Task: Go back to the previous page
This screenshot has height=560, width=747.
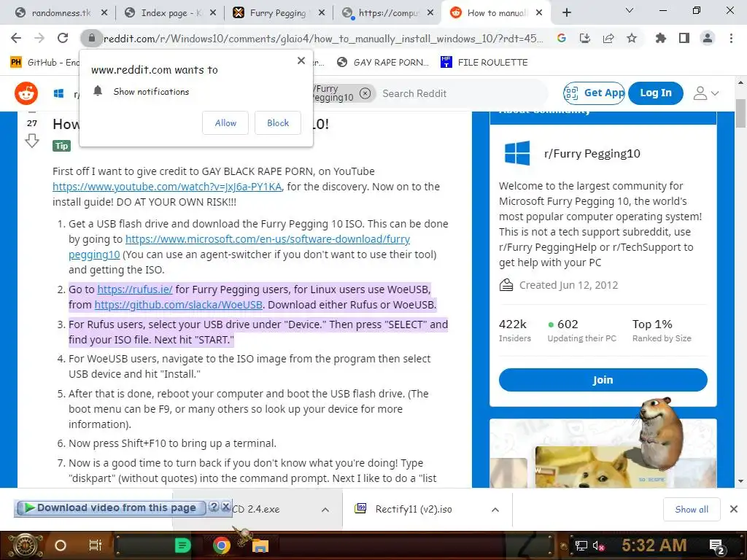Action: [x=16, y=38]
